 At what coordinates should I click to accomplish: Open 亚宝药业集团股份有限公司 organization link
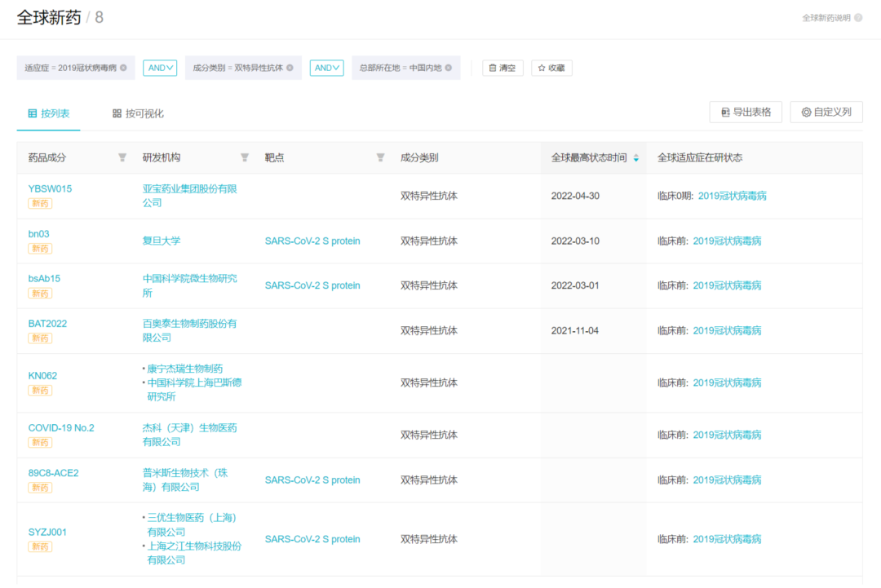coord(189,196)
